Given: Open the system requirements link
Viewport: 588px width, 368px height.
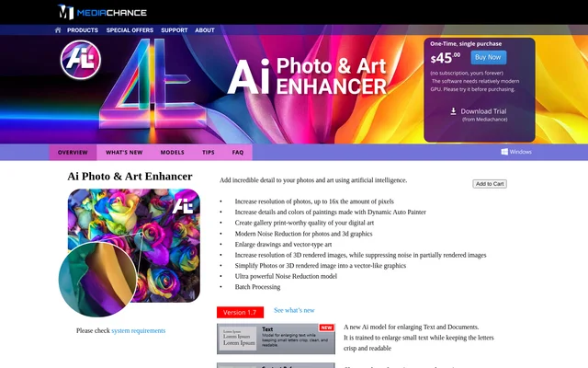Looking at the screenshot, I should (139, 331).
